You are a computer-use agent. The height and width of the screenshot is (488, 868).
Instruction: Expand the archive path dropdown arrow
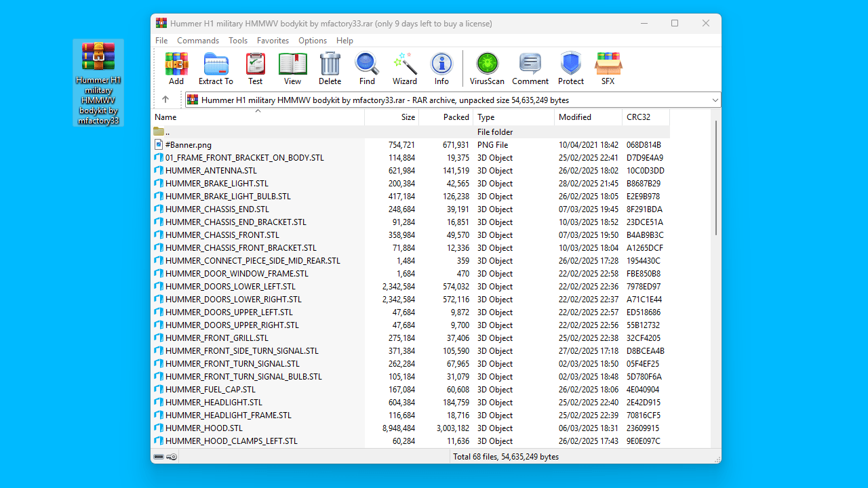click(x=715, y=100)
